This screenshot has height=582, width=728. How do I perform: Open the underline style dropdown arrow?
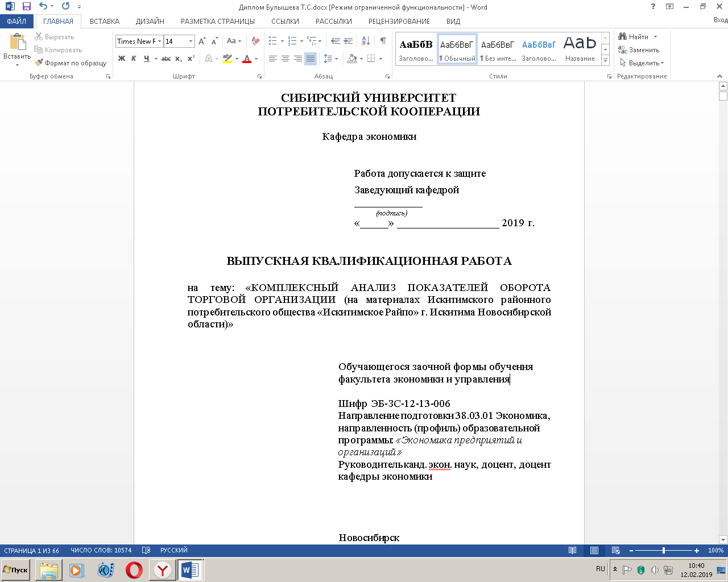pyautogui.click(x=155, y=59)
